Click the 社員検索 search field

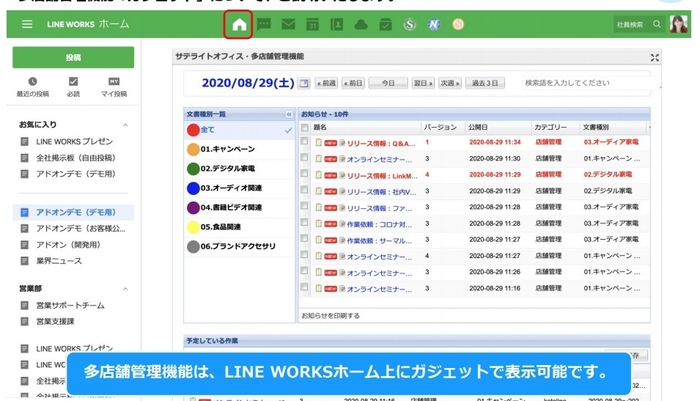click(x=630, y=25)
